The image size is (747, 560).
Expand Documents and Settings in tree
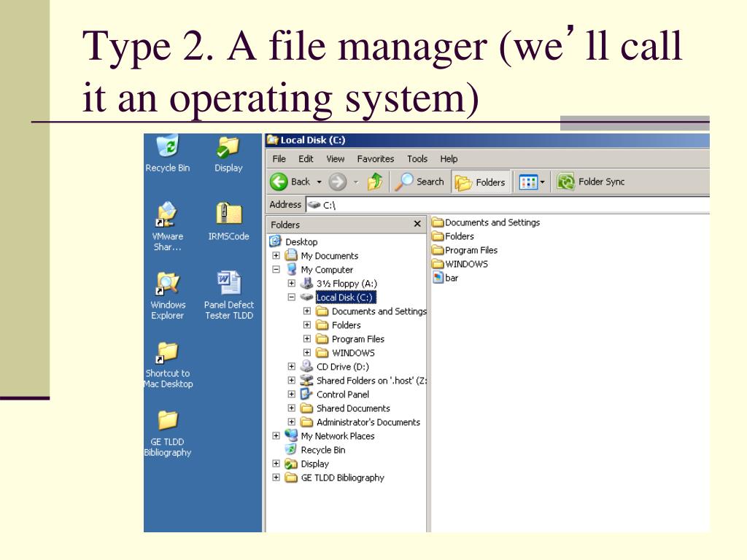307,311
